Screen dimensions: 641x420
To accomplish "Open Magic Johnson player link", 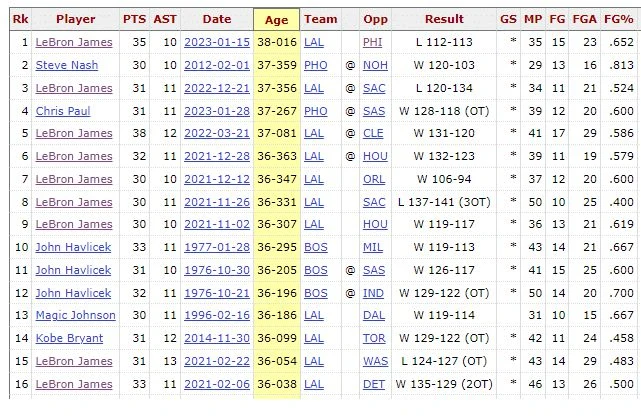I will click(x=76, y=315).
